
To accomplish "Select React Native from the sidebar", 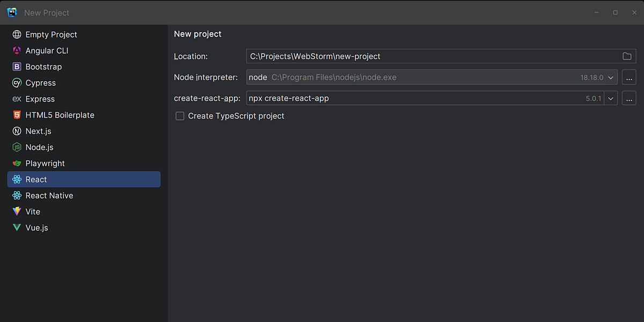I will [49, 195].
